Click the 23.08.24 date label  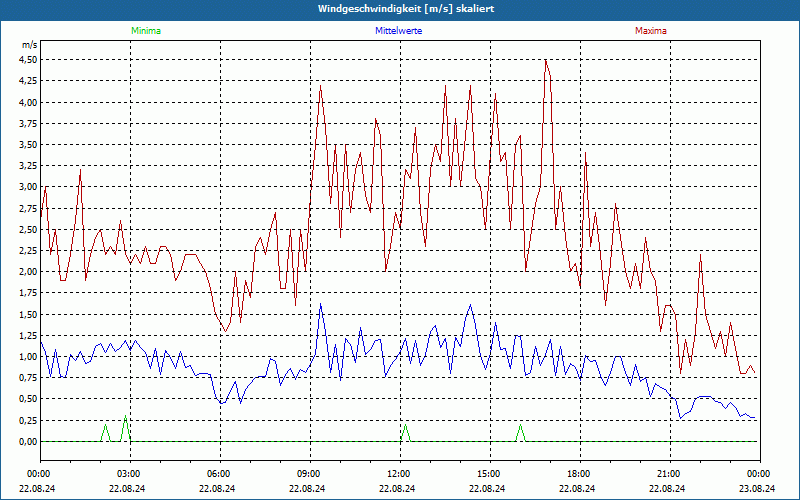tap(757, 488)
